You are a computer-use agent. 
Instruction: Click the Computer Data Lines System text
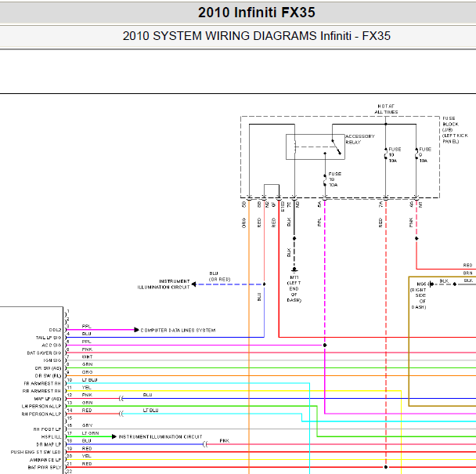(x=178, y=330)
